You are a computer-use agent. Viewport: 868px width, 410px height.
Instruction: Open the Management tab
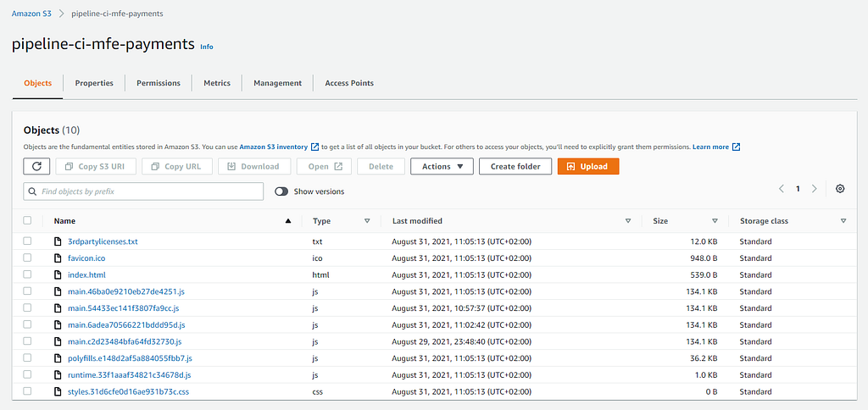pos(277,83)
